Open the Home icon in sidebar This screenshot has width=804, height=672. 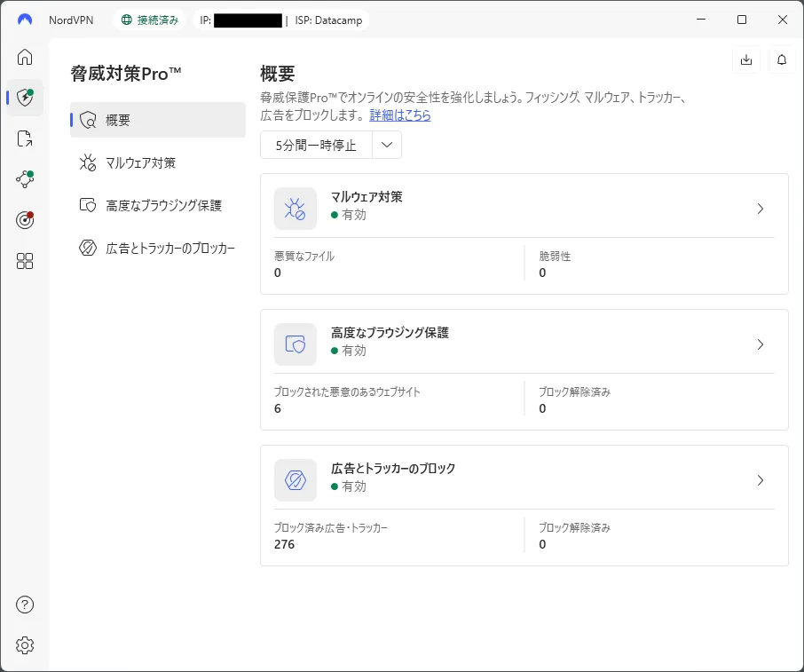point(25,58)
